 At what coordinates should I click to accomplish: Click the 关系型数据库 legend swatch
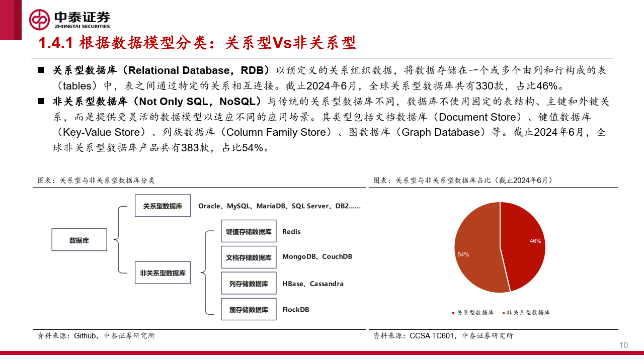point(453,312)
